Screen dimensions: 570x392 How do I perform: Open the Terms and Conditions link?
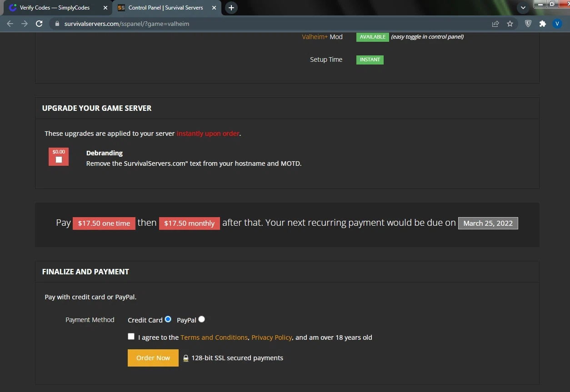pos(214,337)
